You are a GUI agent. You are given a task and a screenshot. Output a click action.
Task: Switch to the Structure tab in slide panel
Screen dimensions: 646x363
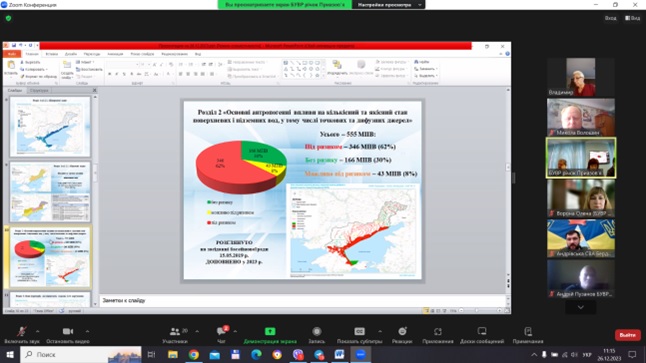point(39,90)
